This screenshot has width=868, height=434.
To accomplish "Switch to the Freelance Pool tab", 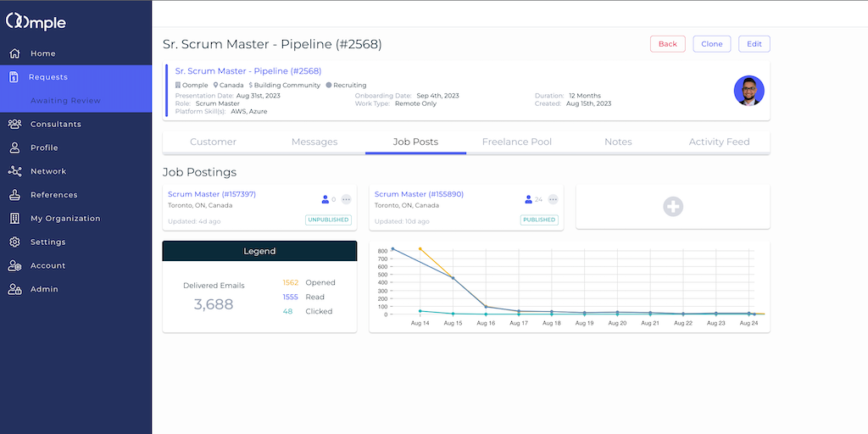I will 516,142.
